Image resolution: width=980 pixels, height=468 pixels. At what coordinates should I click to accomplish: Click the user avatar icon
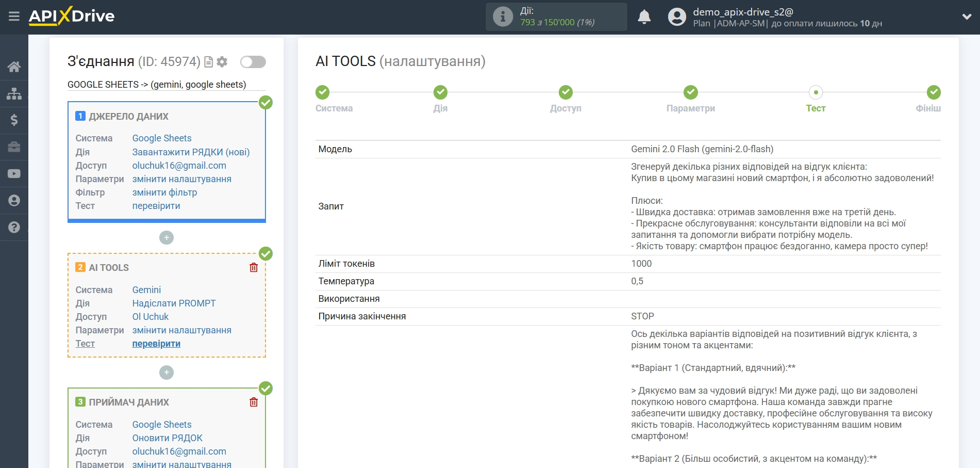[x=677, y=17]
